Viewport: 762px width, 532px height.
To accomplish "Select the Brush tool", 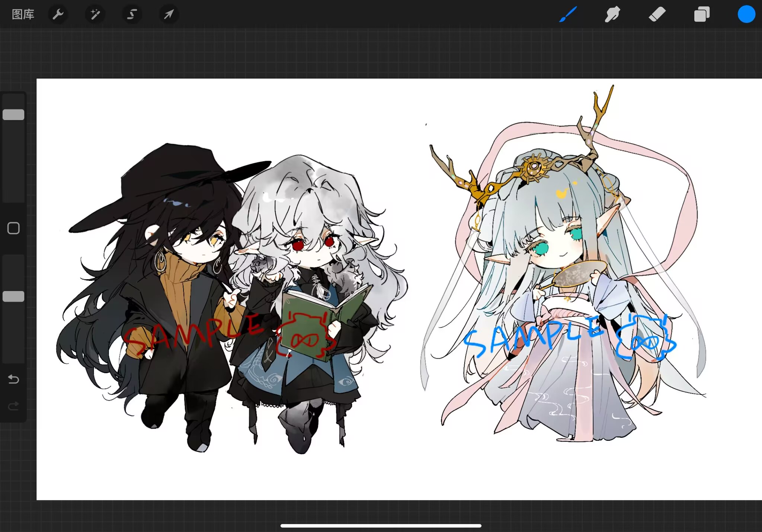I will point(568,15).
